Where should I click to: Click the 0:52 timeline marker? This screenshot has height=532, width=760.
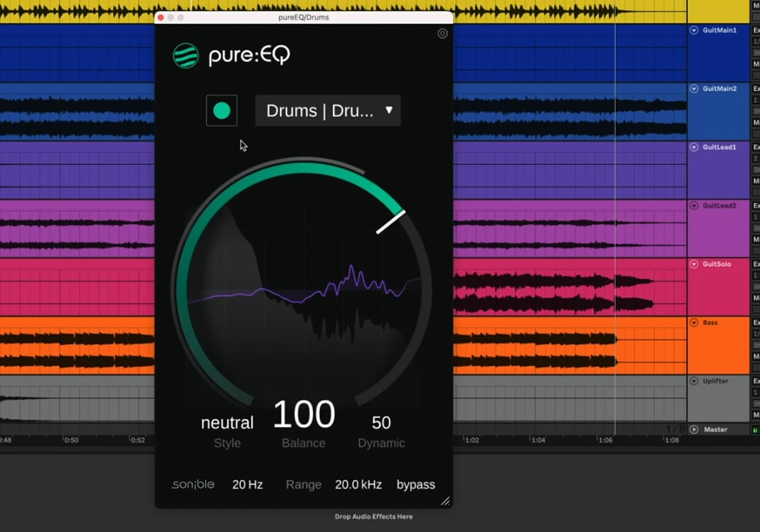[138, 440]
